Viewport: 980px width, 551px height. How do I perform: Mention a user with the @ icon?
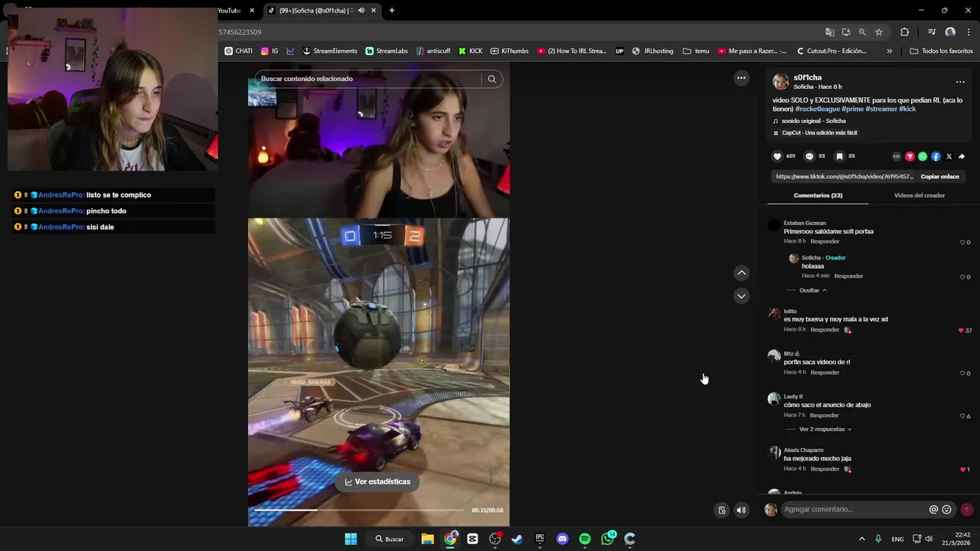coord(933,510)
